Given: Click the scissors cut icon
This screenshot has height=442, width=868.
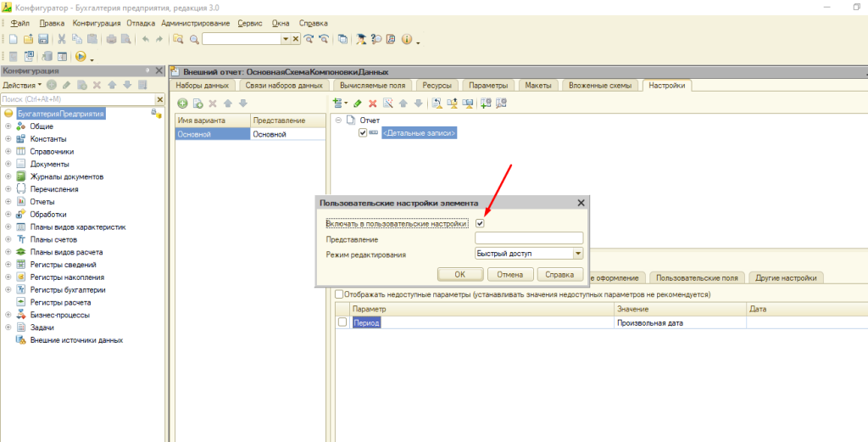Looking at the screenshot, I should (x=62, y=39).
